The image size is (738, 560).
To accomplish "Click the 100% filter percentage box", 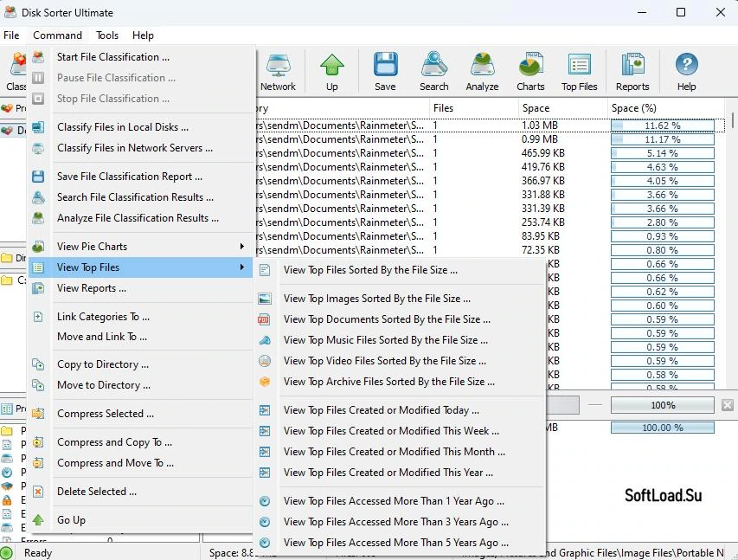I will tap(662, 405).
